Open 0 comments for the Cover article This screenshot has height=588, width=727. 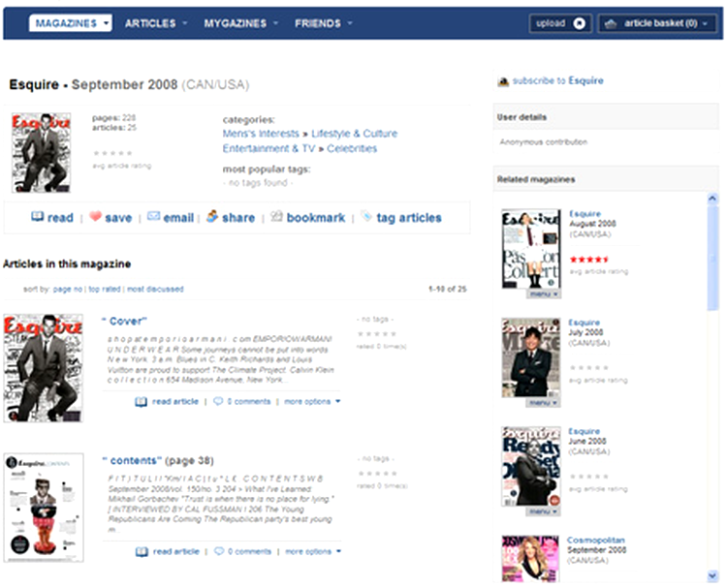point(248,402)
